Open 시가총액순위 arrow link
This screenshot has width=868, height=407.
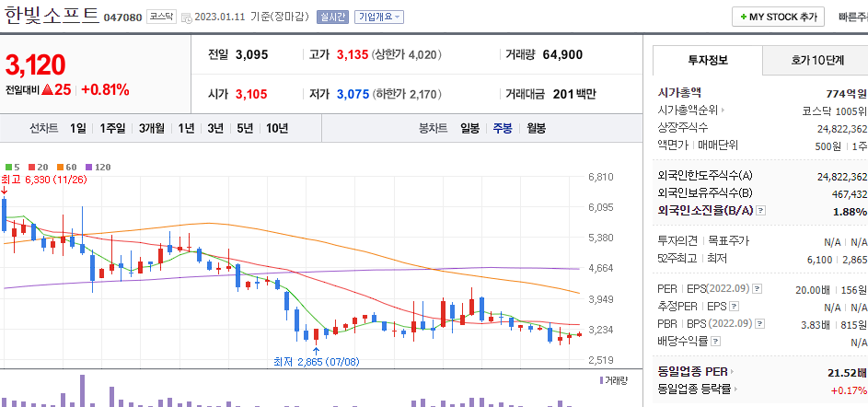point(723,110)
